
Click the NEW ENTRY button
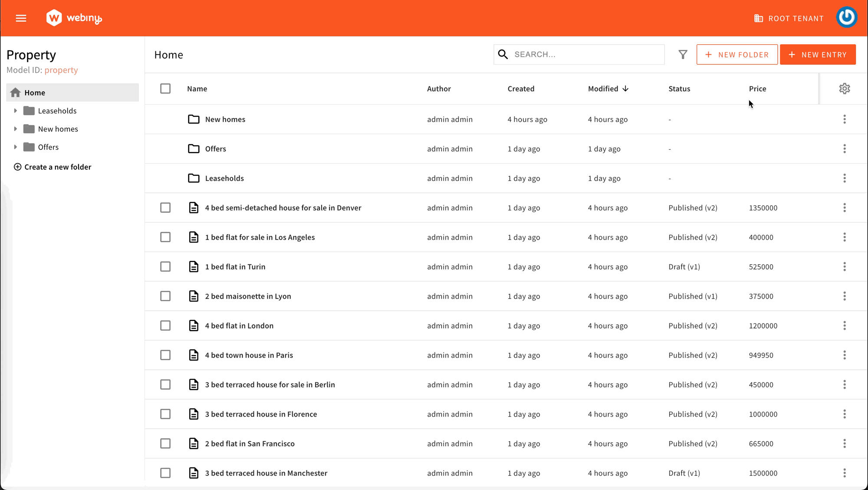pos(818,54)
